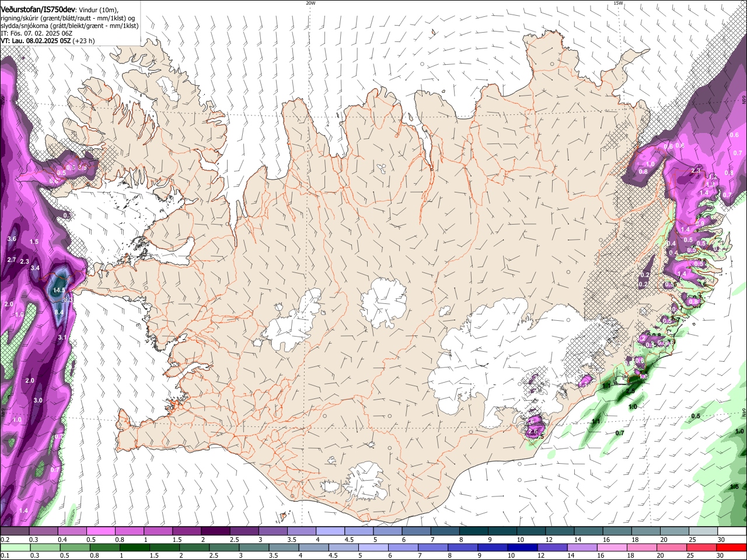Pick upper legend swatch between 0.2 and 0.3
The width and height of the screenshot is (747, 560).
point(15,531)
